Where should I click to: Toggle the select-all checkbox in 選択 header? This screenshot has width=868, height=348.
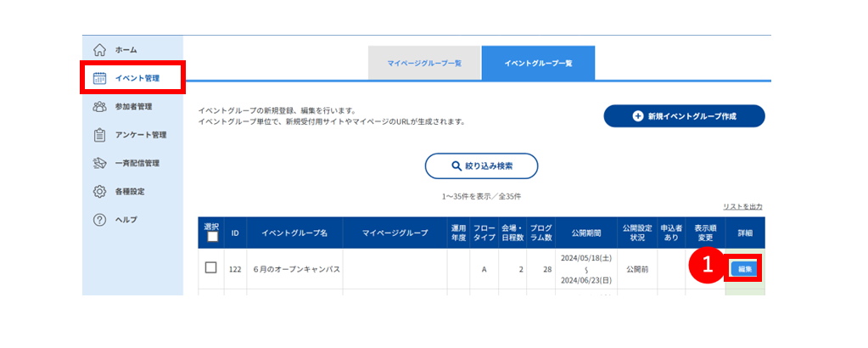[x=212, y=237]
